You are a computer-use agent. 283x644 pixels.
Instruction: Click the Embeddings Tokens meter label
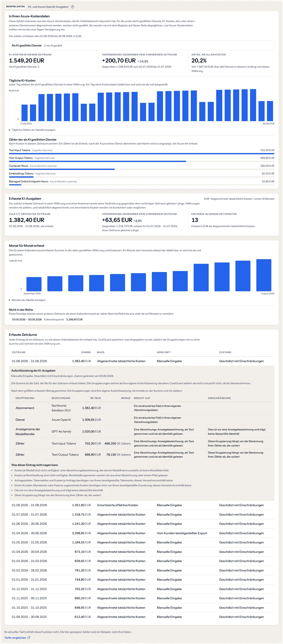click(x=21, y=174)
